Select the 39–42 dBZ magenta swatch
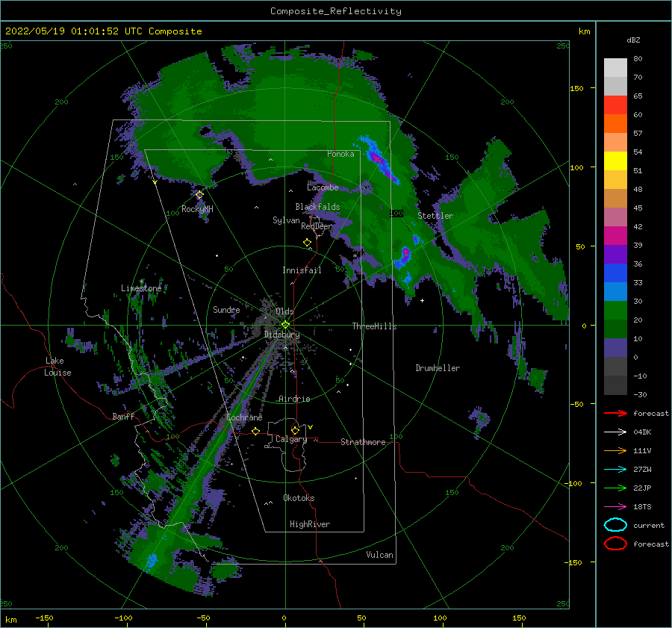 (615, 236)
